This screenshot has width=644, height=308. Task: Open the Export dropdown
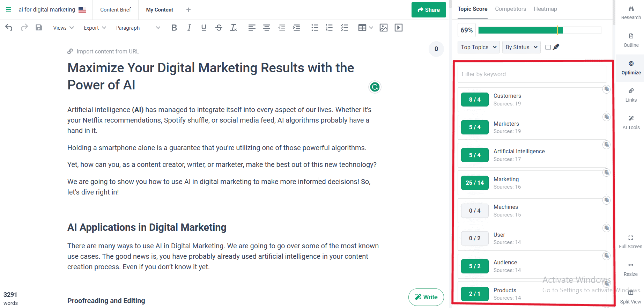point(95,28)
